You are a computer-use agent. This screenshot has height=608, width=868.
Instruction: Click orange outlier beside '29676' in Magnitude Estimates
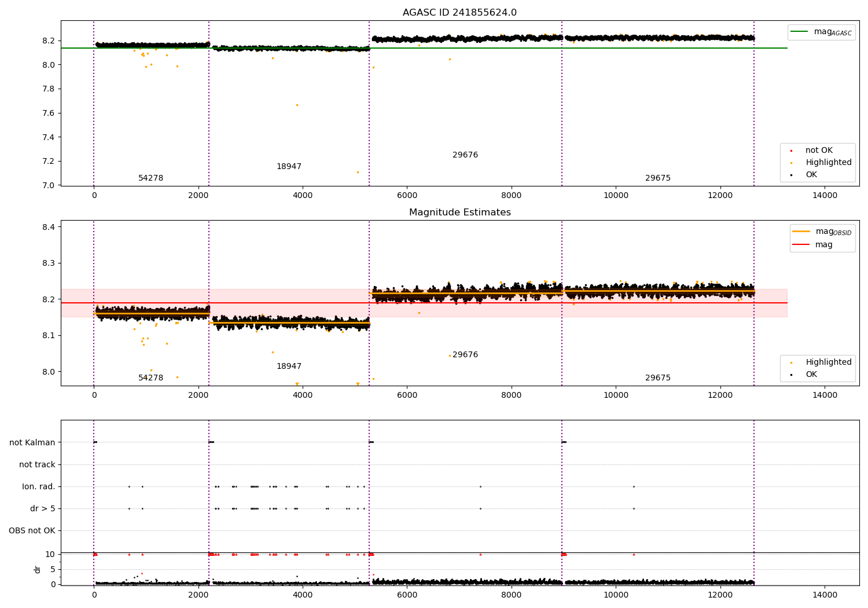coord(450,356)
